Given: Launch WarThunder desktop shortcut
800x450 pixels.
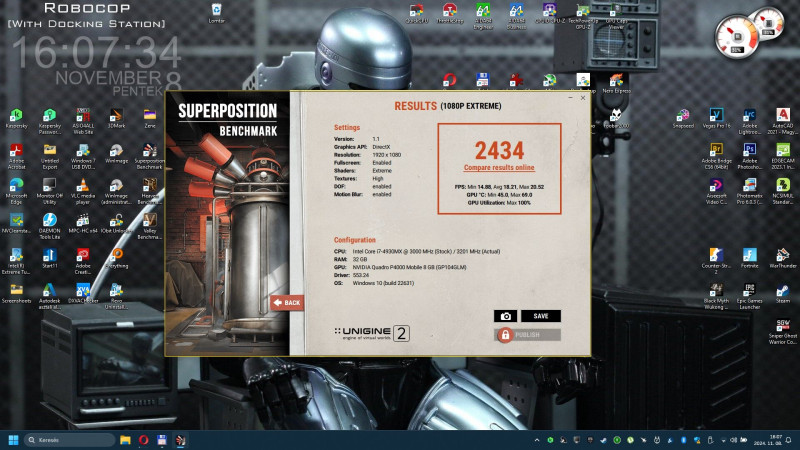Looking at the screenshot, I should tap(783, 258).
